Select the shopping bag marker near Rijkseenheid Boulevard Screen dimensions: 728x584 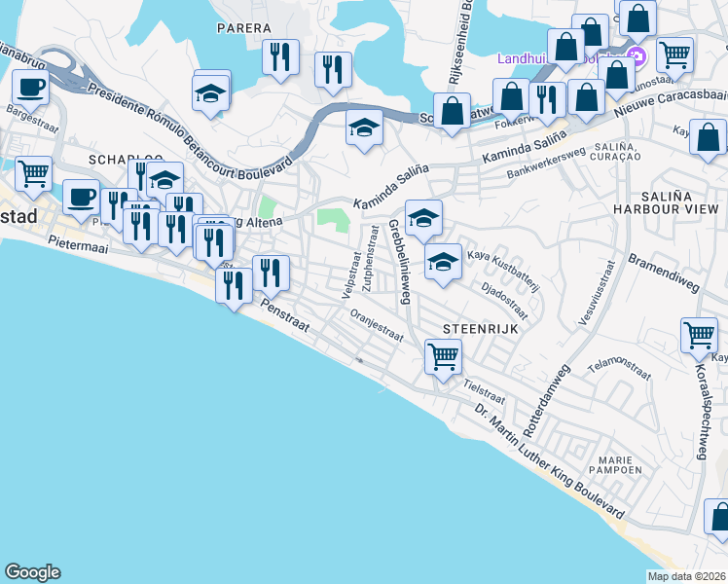tap(453, 112)
